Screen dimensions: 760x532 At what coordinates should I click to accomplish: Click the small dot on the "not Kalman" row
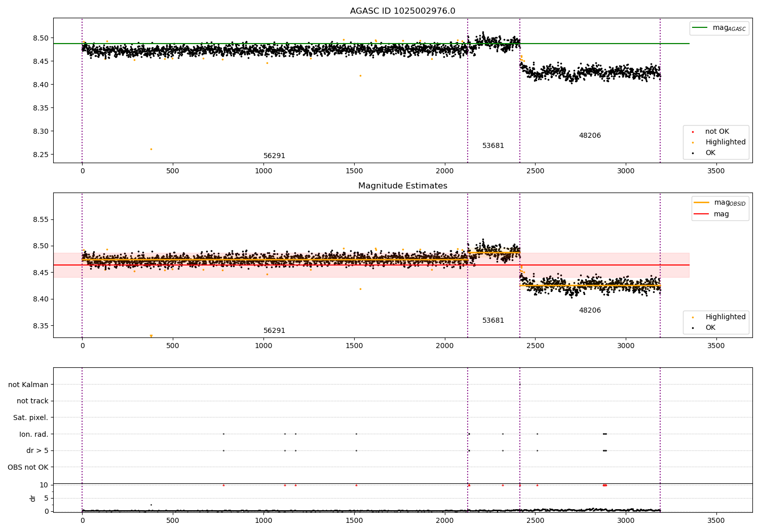(x=520, y=385)
